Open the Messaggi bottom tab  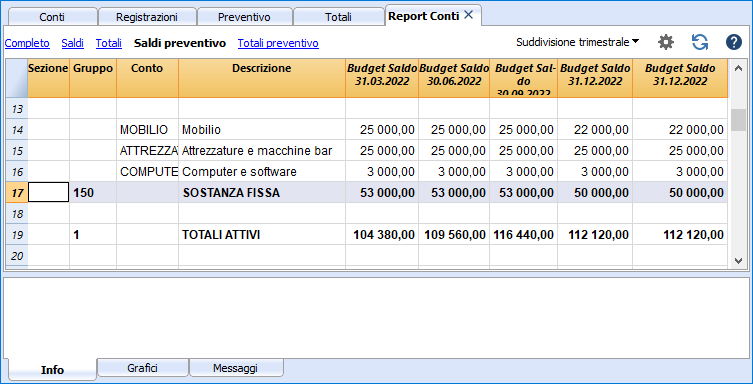click(x=236, y=368)
